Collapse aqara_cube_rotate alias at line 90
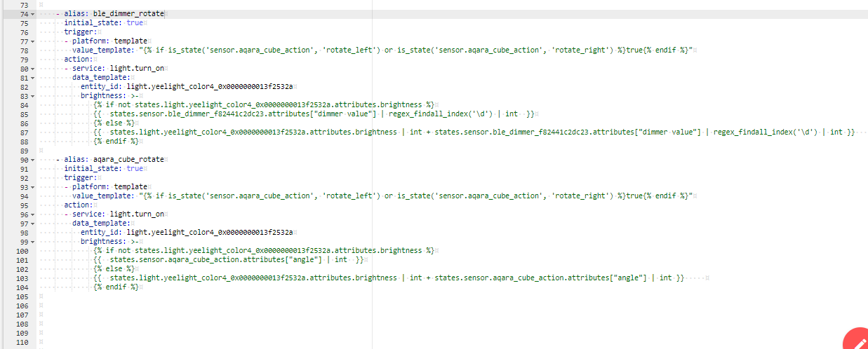Image resolution: width=868 pixels, height=349 pixels. (x=33, y=160)
